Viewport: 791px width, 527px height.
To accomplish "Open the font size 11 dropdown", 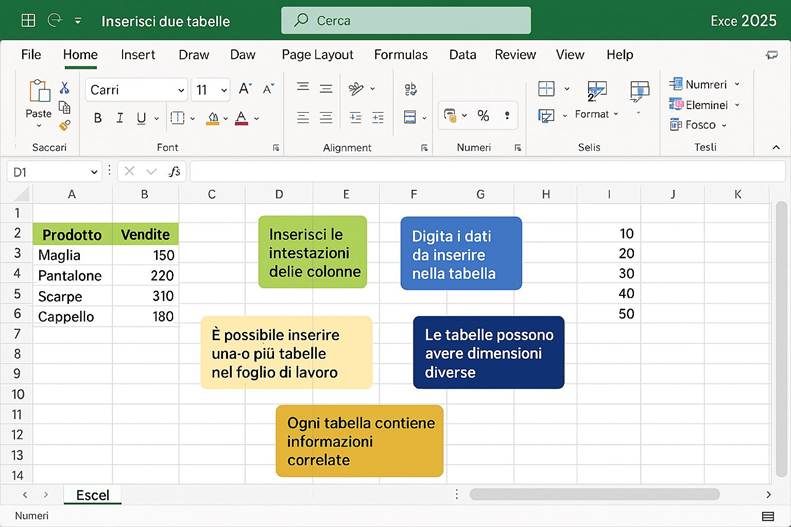I will coord(224,90).
